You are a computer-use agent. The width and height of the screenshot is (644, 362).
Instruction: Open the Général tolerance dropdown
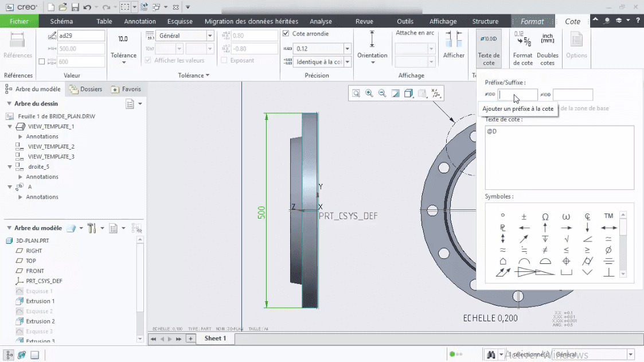(x=209, y=35)
